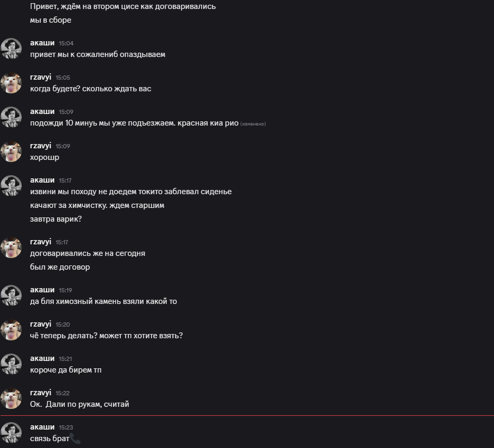
Task: Open акаши's avatar at the 15:19 message
Action: (11, 296)
